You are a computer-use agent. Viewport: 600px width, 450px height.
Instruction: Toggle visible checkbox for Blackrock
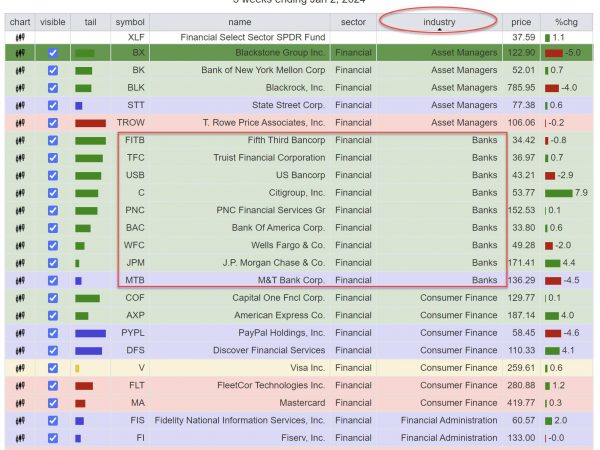coord(53,88)
